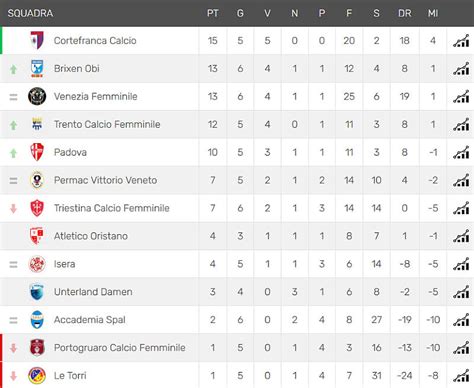The width and height of the screenshot is (474, 388).
Task: Sort table by the PT column header
Action: [x=213, y=13]
